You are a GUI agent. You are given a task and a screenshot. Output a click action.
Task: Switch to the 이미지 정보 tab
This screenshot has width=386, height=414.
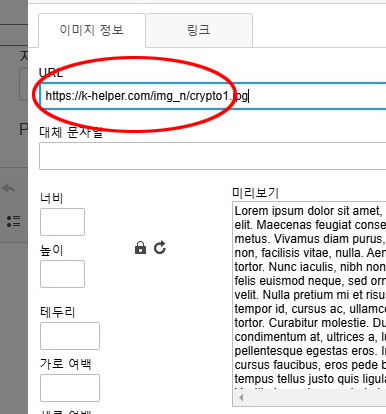92,30
